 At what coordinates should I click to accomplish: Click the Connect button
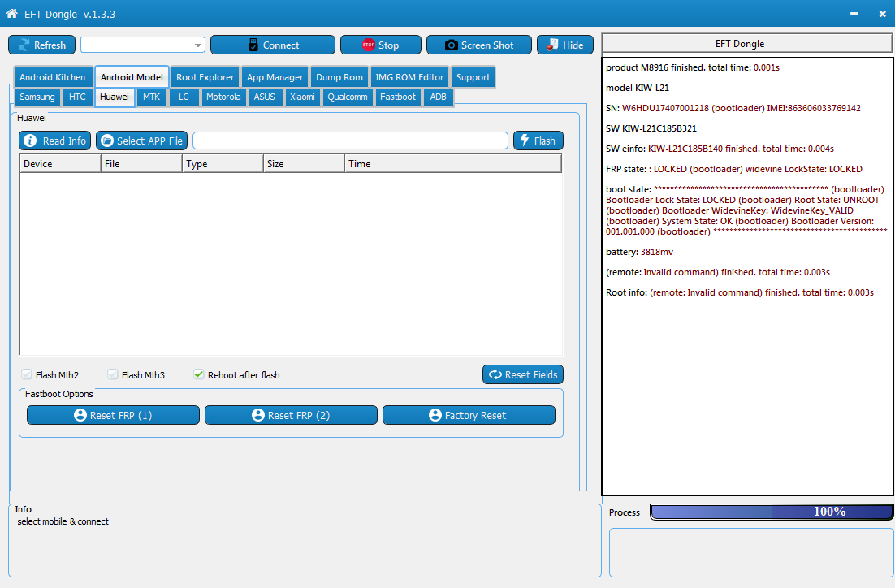click(273, 45)
